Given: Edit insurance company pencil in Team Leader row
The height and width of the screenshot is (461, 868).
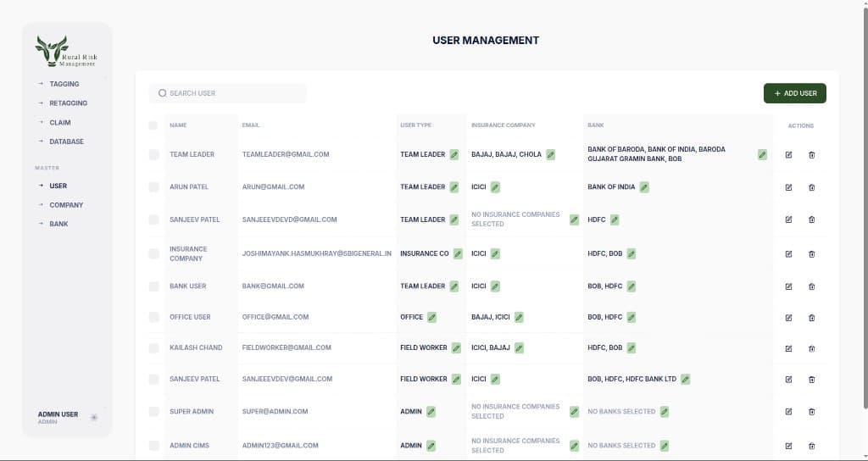Looking at the screenshot, I should click(x=550, y=154).
